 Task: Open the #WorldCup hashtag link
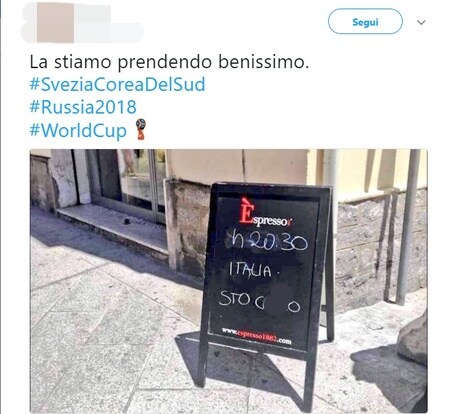pos(78,130)
